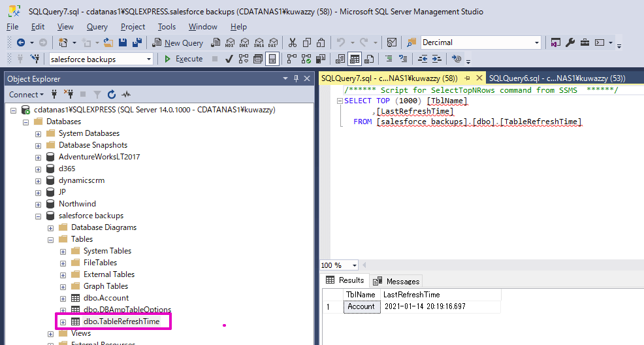The width and height of the screenshot is (644, 345).
Task: Expand the Northwind database node
Action: coord(38,204)
